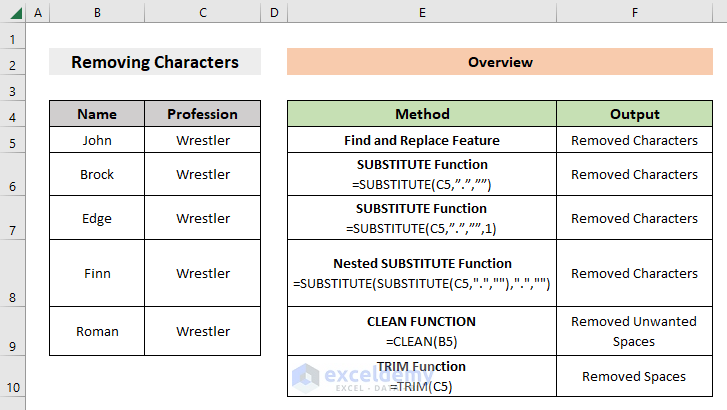727x410 pixels.
Task: Click the select-all corner triangle
Action: (x=12, y=12)
